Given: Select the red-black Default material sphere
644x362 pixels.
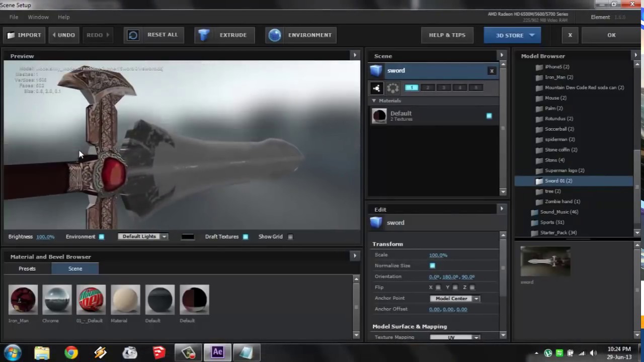Looking at the screenshot, I should (194, 300).
